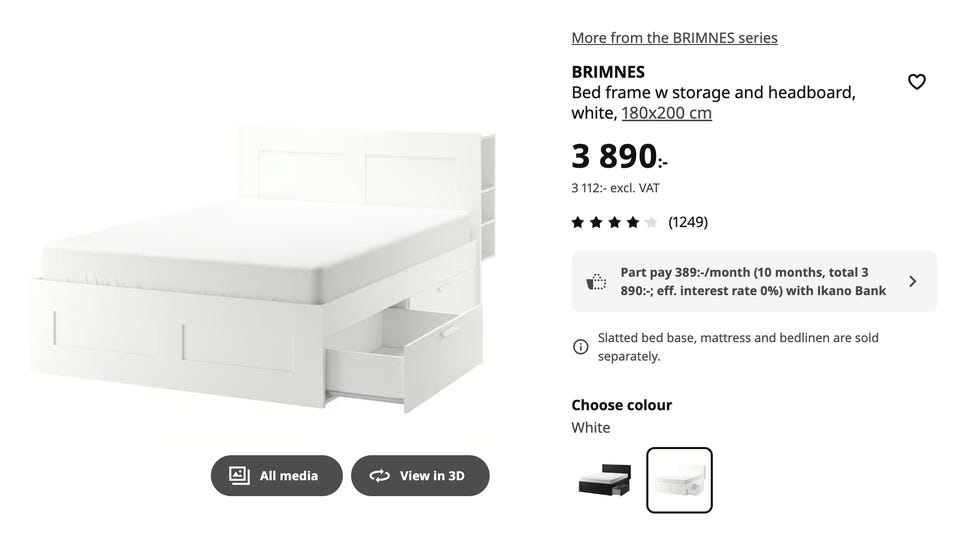Click the BRIMNES product name heading
The width and height of the screenshot is (960, 535).
(608, 72)
